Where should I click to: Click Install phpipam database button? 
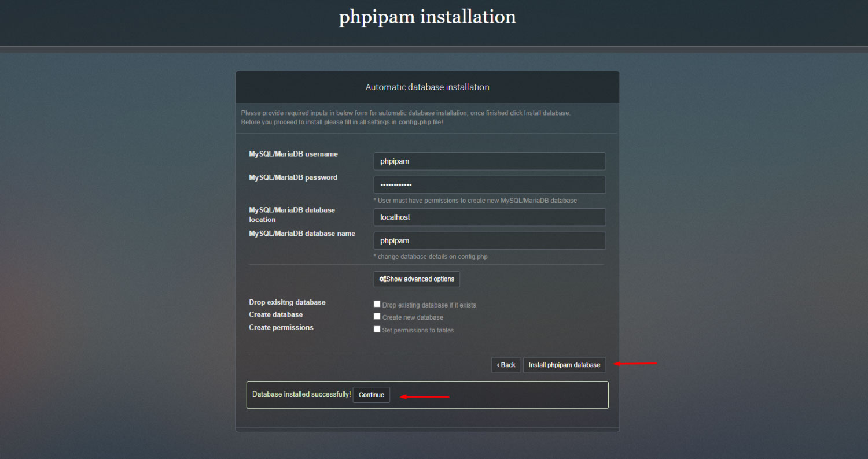pyautogui.click(x=564, y=365)
